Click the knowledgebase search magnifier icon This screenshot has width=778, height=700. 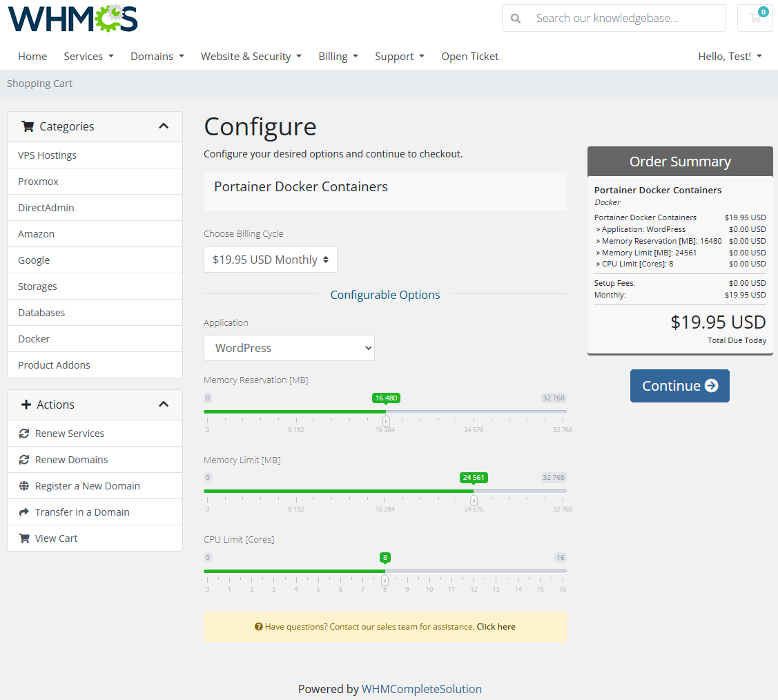point(516,19)
